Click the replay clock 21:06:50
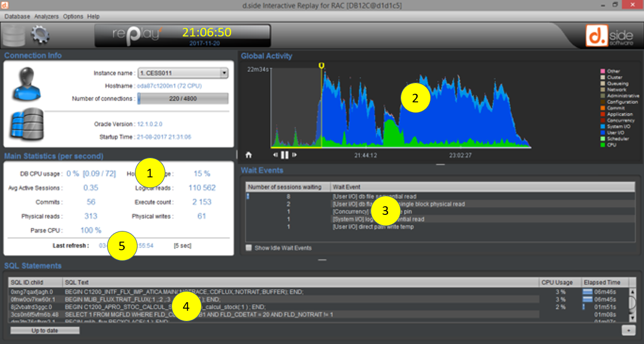The image size is (644, 344). 207,33
